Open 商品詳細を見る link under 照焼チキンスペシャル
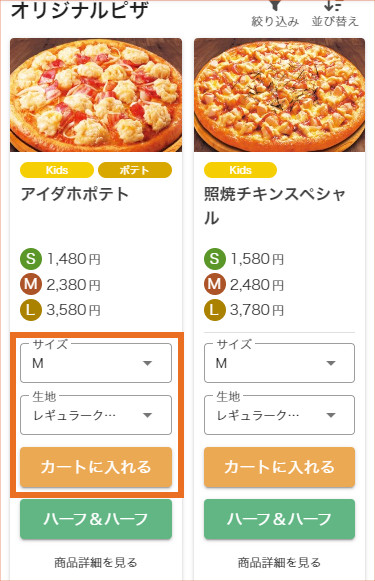This screenshot has width=375, height=581. click(x=279, y=562)
